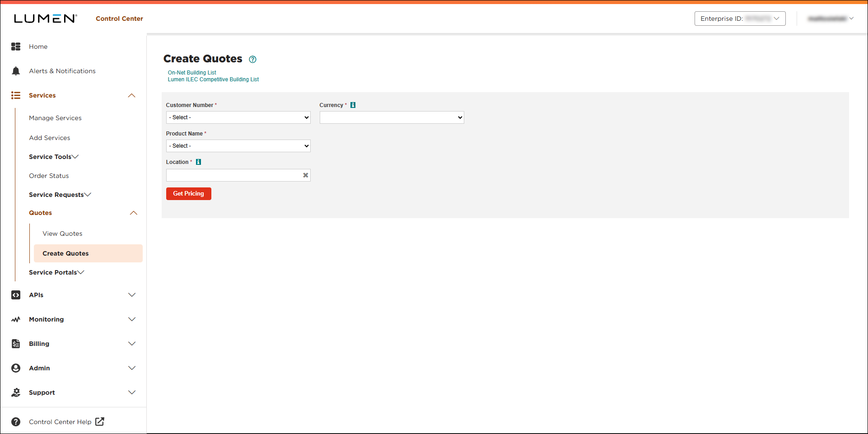The image size is (868, 434).
Task: Click the Billing invoice icon in sidebar
Action: coord(16,344)
